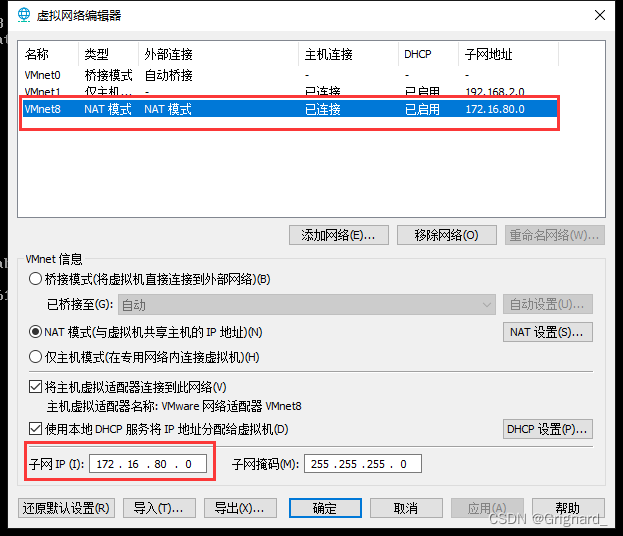Select the NAT 模式 radio button
Image resolution: width=623 pixels, height=536 pixels.
35,332
